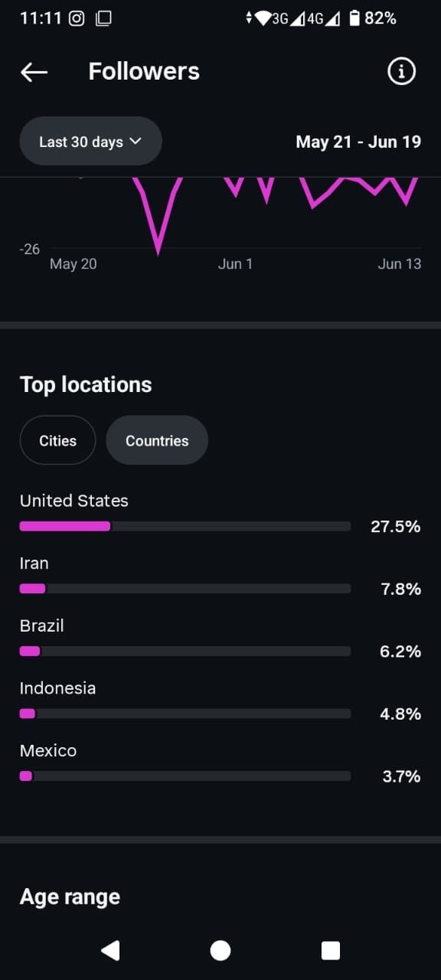Tap the May 21 - Jun 19 date range

click(358, 142)
